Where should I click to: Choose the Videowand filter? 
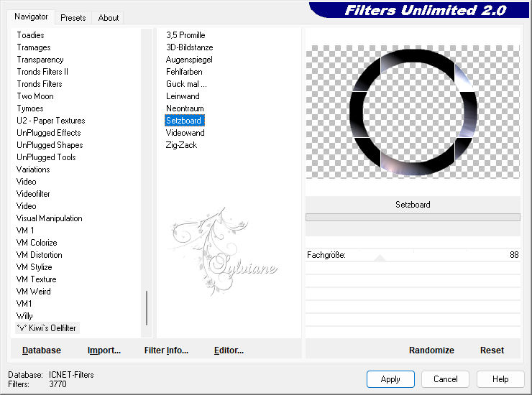185,133
